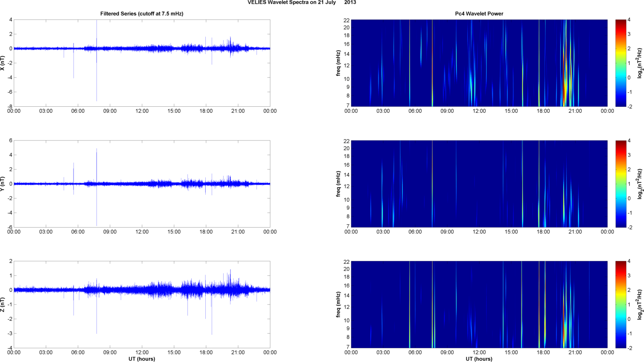This screenshot has height=362, width=644.
Task: Click the log2(nT²/Hz) label of the X color bar
Action: 639,63
